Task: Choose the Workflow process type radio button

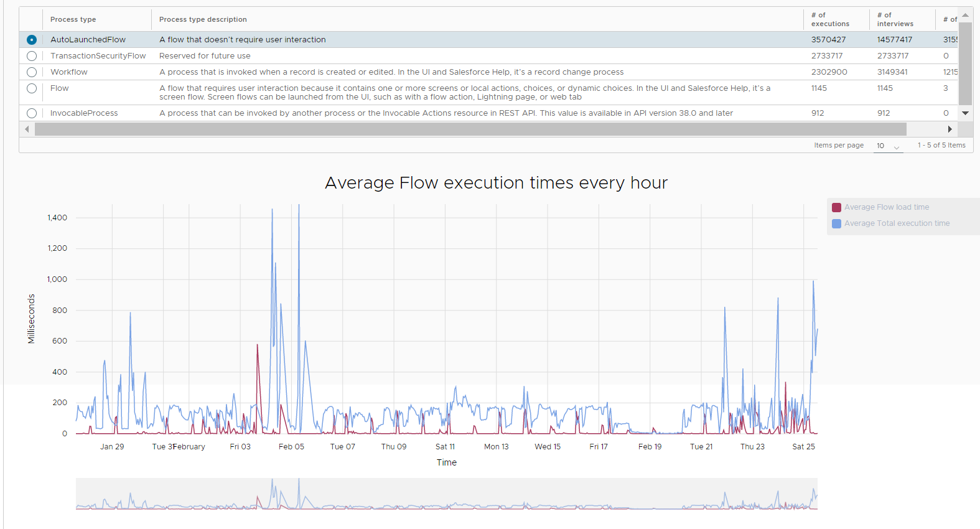Action: pos(32,72)
